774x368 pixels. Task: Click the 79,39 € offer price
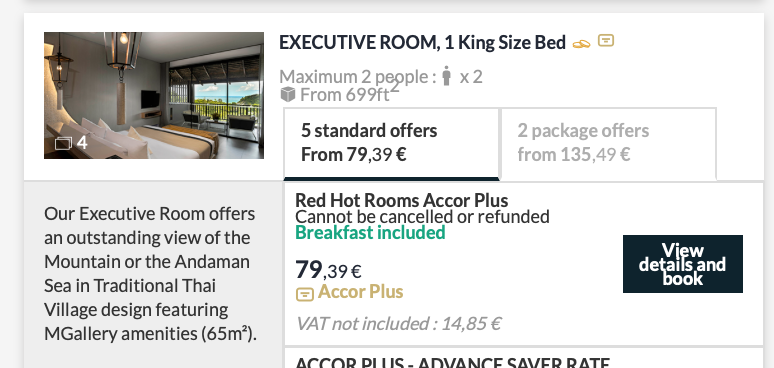[x=328, y=270]
